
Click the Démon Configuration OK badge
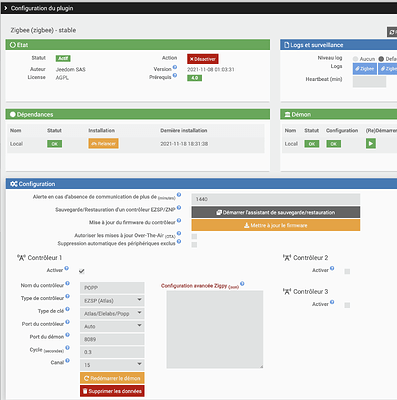pyautogui.click(x=334, y=144)
